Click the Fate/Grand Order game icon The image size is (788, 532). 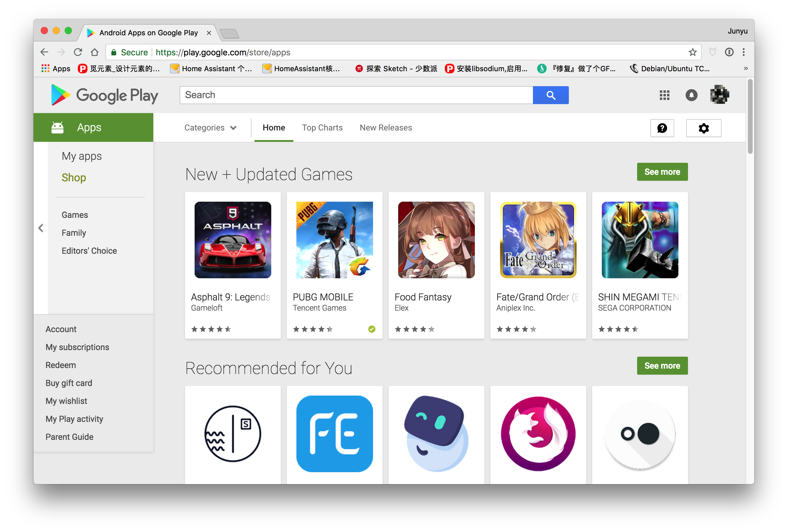pyautogui.click(x=537, y=241)
